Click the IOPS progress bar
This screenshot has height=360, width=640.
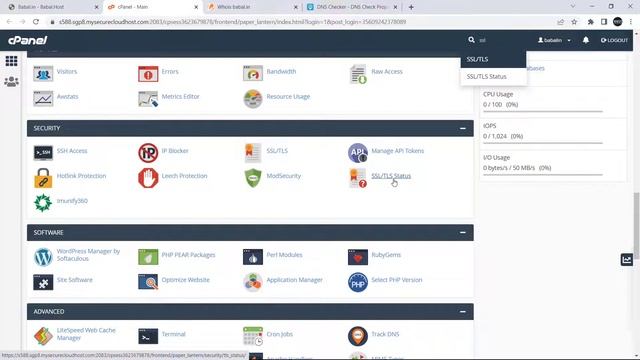click(x=543, y=143)
